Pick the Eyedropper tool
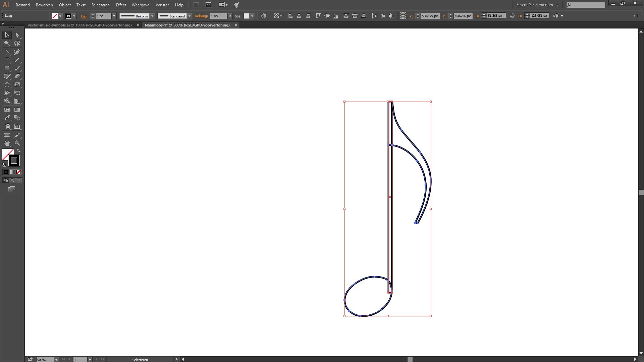Screen dimensions: 644x362 click(x=7, y=118)
